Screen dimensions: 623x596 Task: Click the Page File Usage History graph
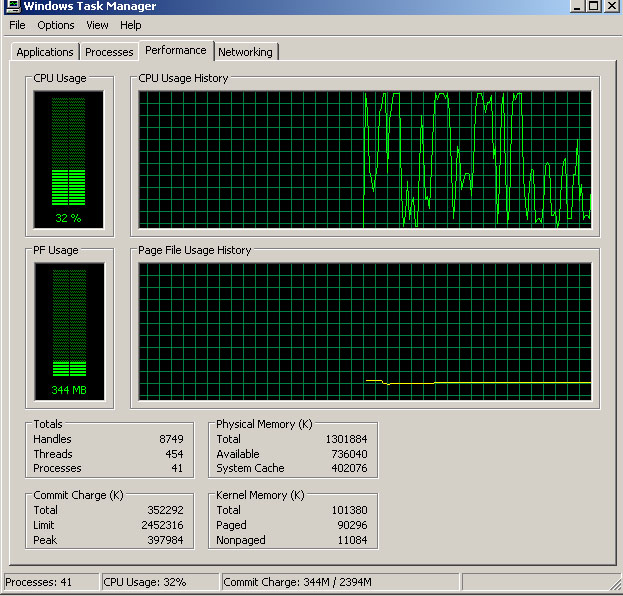click(x=365, y=331)
